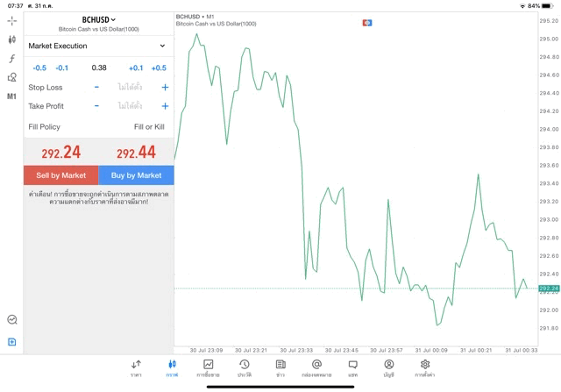Open the accounts tab person icon

point(389,368)
